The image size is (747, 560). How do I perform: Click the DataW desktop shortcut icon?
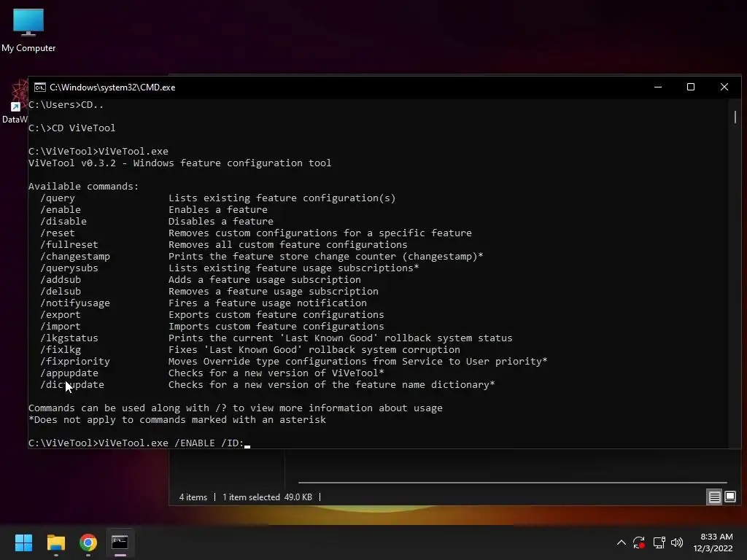point(16,102)
